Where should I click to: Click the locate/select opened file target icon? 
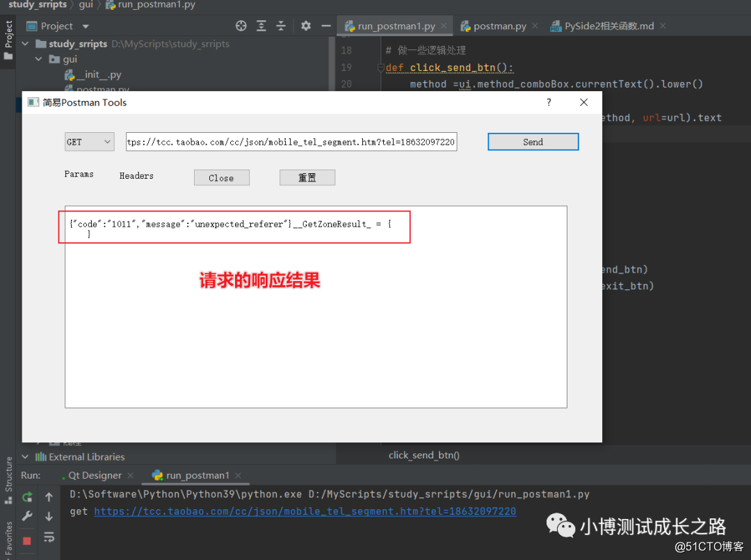pyautogui.click(x=241, y=26)
